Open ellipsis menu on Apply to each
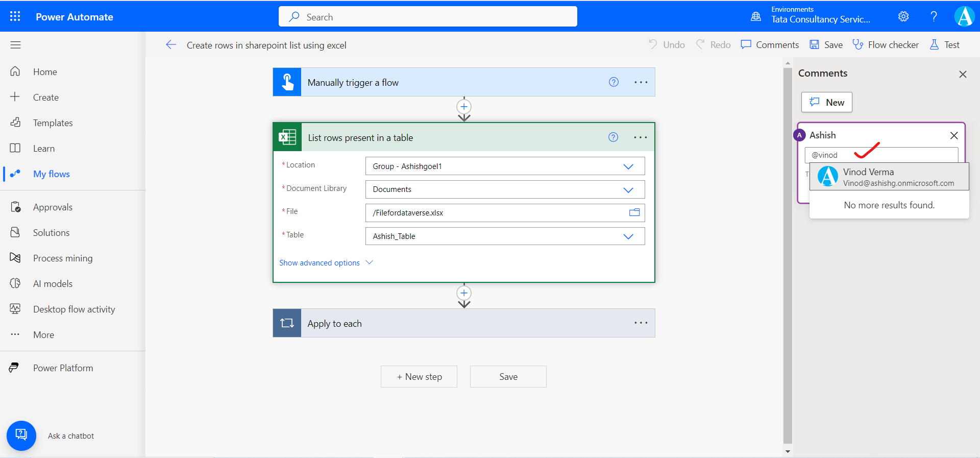 [x=641, y=323]
